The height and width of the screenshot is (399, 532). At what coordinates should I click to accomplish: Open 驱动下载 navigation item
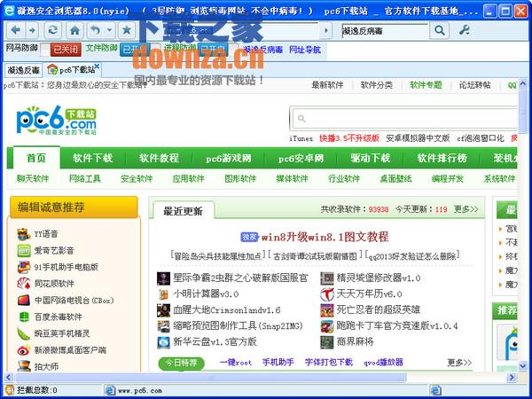click(370, 158)
